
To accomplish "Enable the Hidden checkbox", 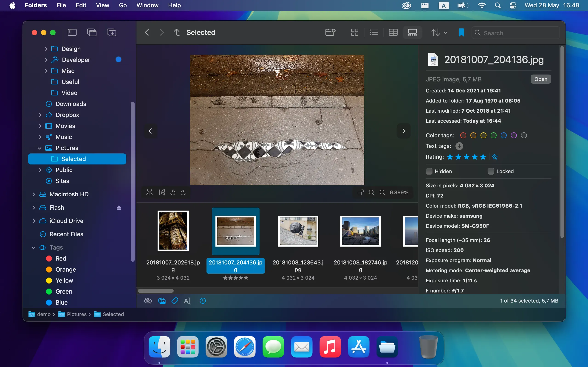I will [x=429, y=171].
